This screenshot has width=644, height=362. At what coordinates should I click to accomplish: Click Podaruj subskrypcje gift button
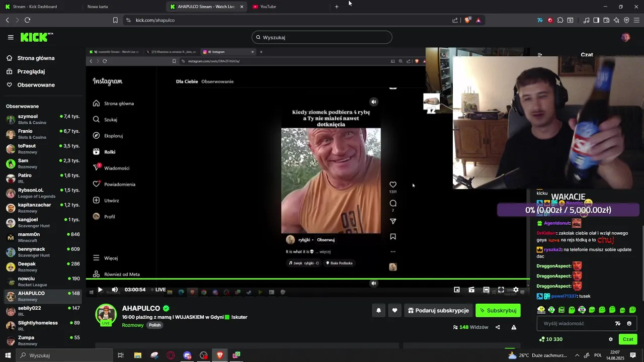438,311
